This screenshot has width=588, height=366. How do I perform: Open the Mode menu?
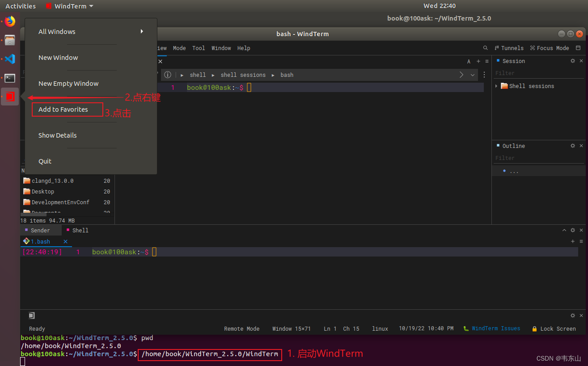tap(179, 48)
